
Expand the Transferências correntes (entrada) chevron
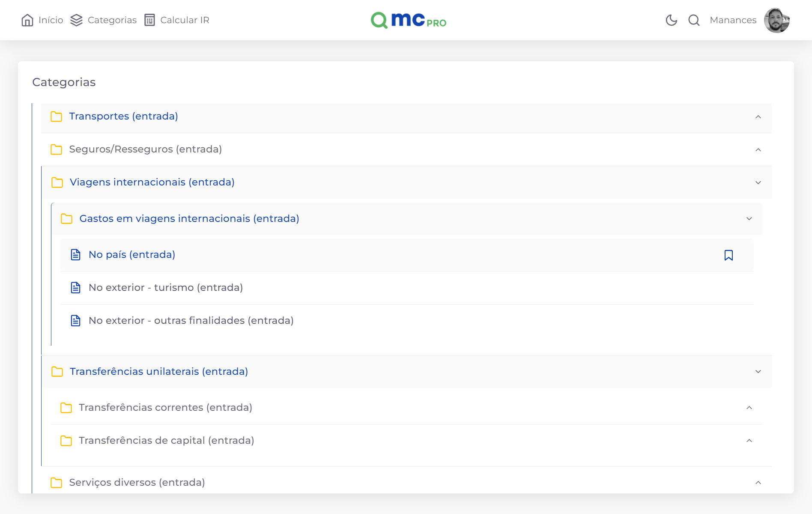[x=749, y=408]
